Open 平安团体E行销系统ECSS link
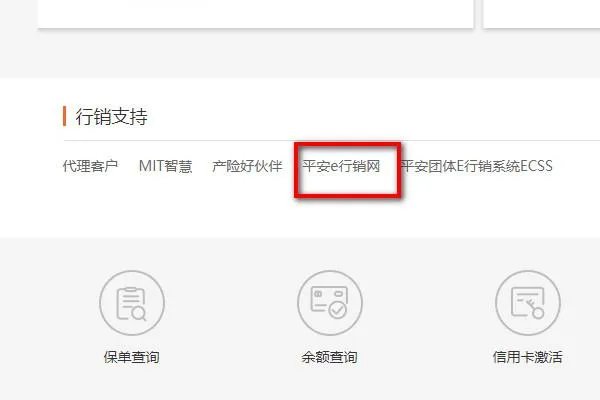Image resolution: width=600 pixels, height=400 pixels. (477, 166)
